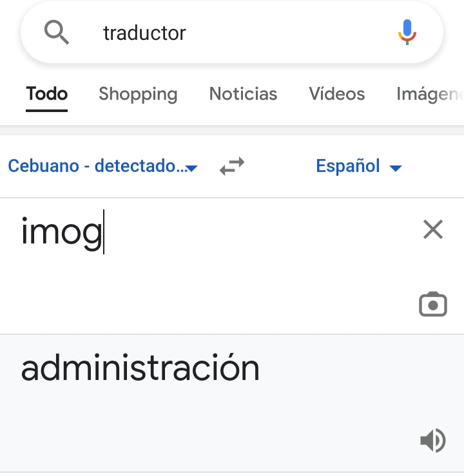This screenshot has height=476, width=464.
Task: Click the word 'imog' in the source text
Action: click(x=61, y=231)
